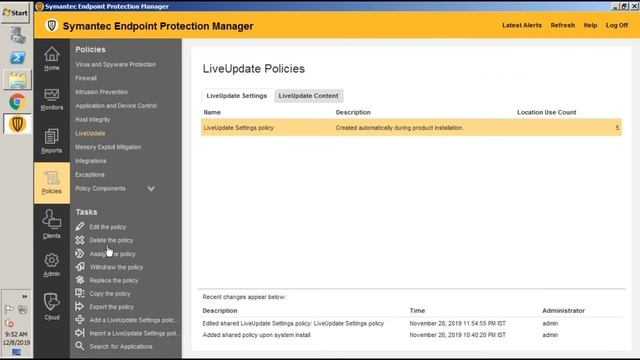Open Firewall policies

[x=86, y=78]
